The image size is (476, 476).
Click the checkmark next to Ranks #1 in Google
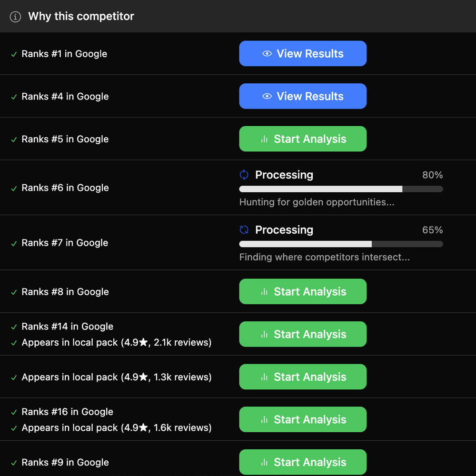pos(14,54)
